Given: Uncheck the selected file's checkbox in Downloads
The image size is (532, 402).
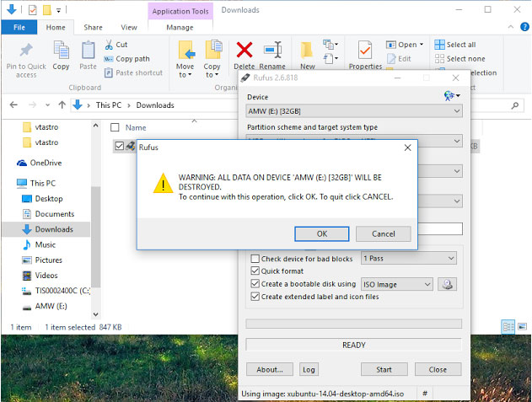Looking at the screenshot, I should click(119, 146).
